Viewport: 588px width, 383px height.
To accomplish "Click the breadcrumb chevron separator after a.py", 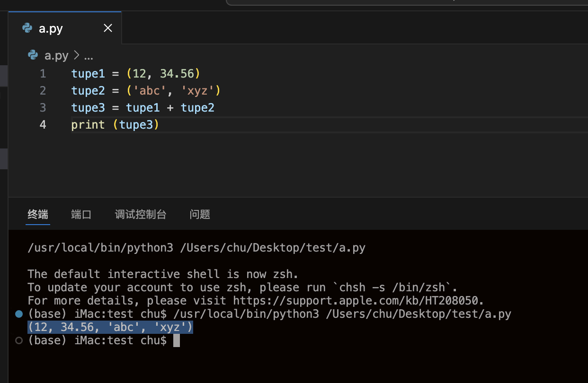I will click(76, 56).
